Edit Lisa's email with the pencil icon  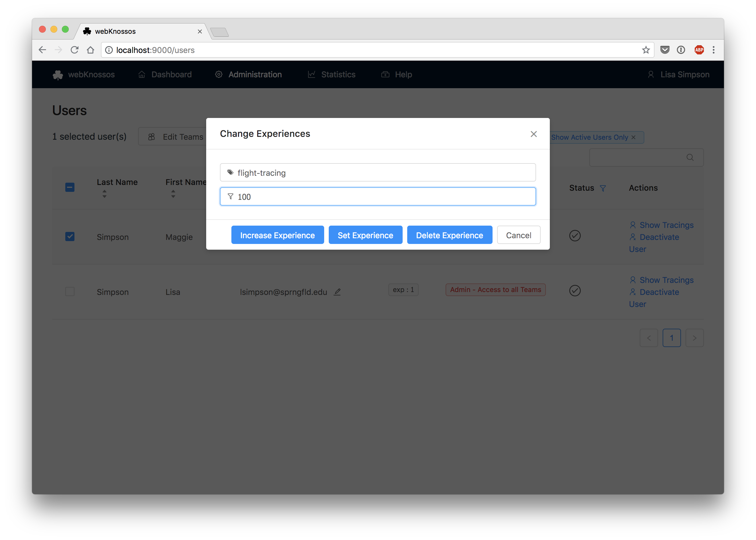coord(337,291)
